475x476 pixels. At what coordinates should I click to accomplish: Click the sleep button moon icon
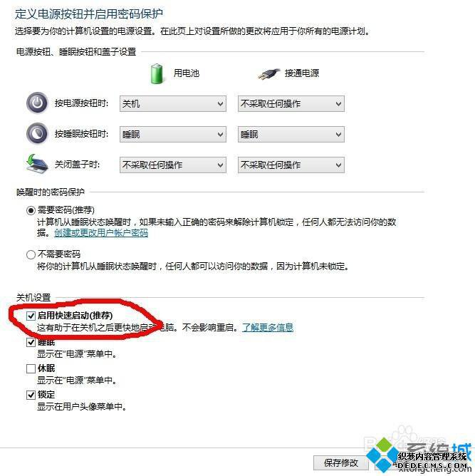37,133
